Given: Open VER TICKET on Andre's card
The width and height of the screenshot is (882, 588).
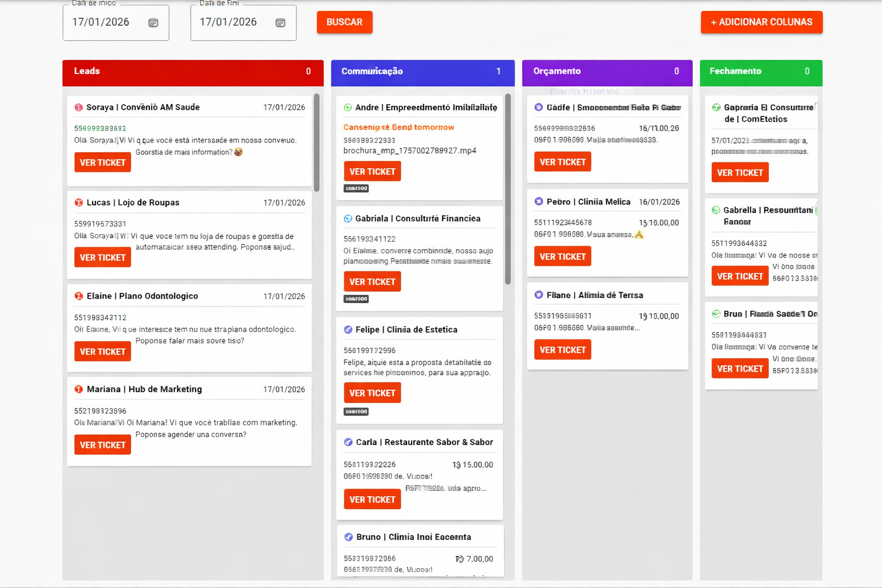Looking at the screenshot, I should pos(372,171).
